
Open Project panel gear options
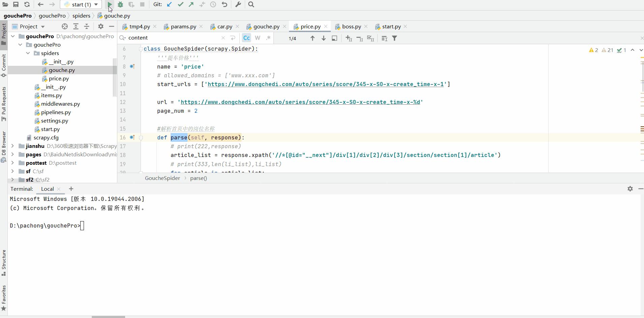(100, 26)
